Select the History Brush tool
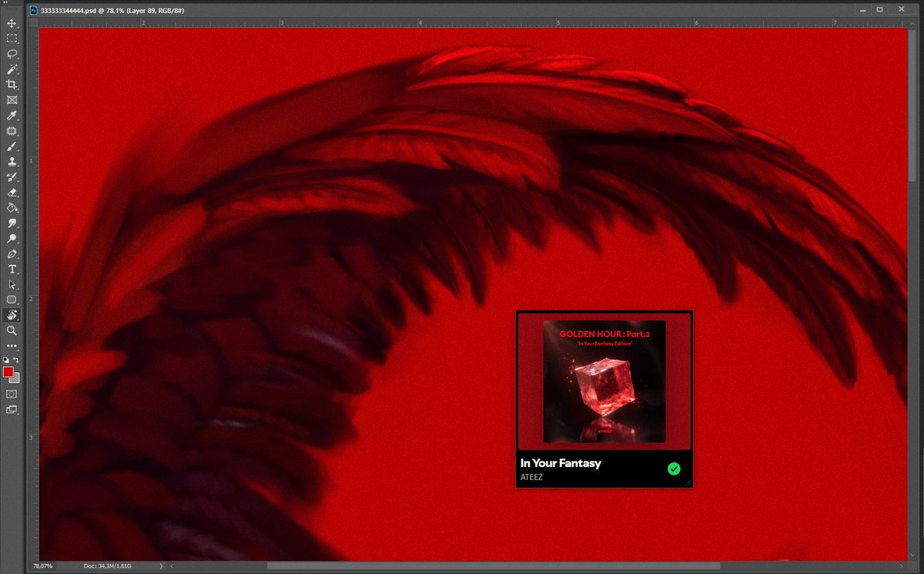This screenshot has height=574, width=924. 12,177
